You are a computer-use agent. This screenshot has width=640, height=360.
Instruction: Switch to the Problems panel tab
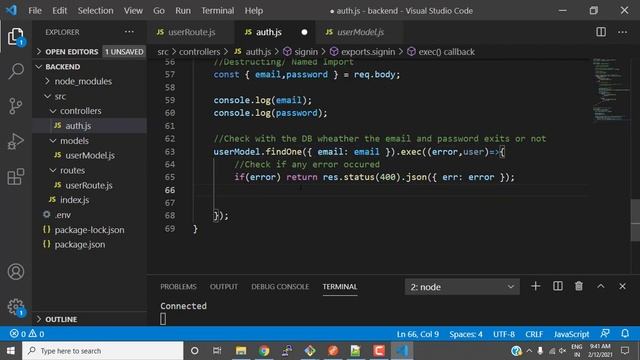point(178,287)
